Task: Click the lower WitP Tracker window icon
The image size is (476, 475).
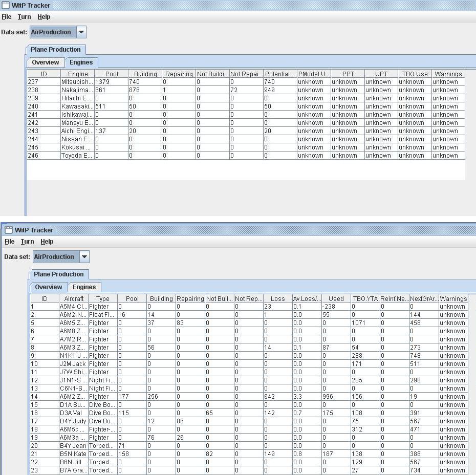Action: click(x=9, y=230)
